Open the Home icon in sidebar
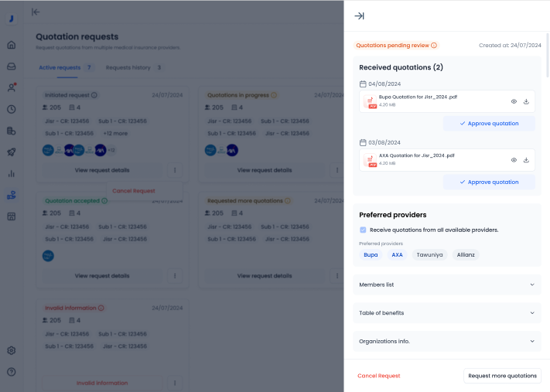550x392 pixels. point(12,45)
